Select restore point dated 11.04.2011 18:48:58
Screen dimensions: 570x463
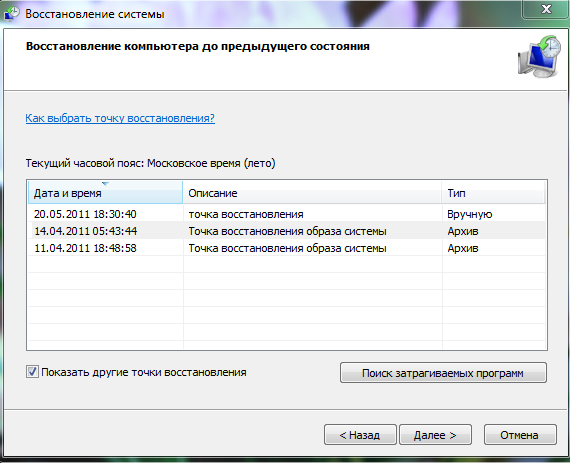point(287,248)
